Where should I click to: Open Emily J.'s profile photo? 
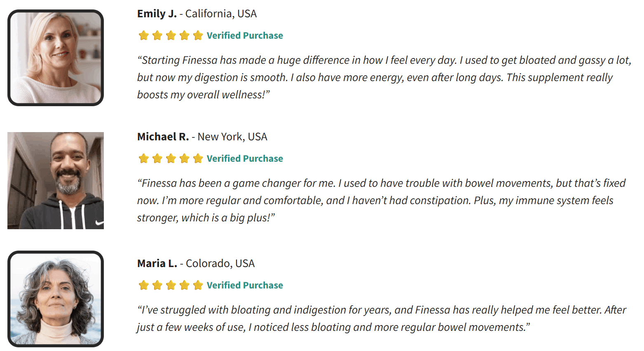[x=56, y=58]
